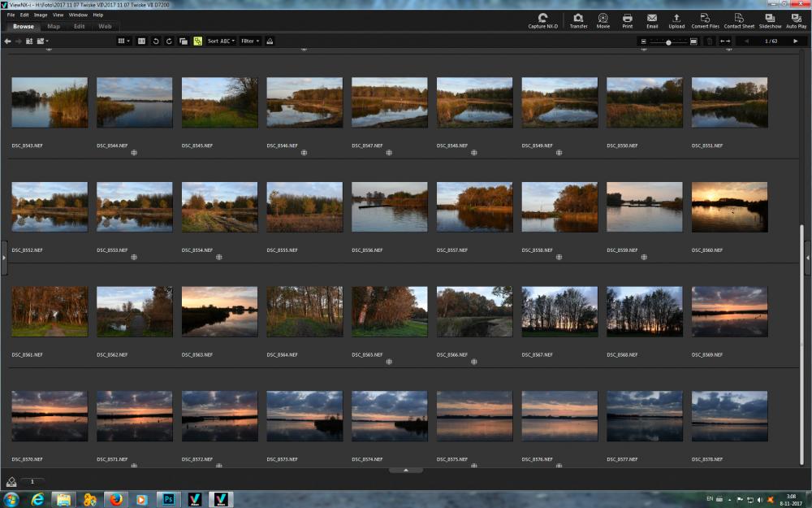Select the DSC_8543.NEF thumbnail
This screenshot has width=812, height=508.
coord(50,102)
